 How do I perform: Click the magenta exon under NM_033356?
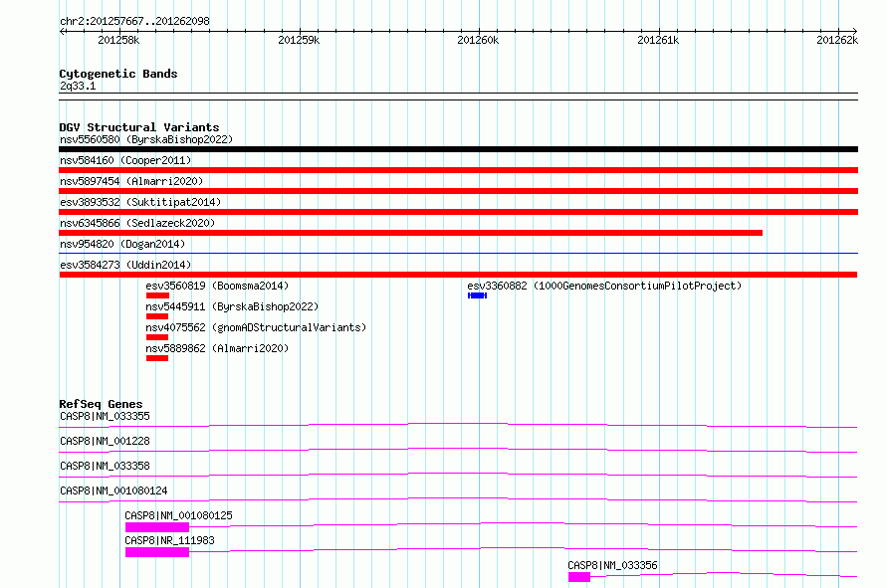click(579, 577)
